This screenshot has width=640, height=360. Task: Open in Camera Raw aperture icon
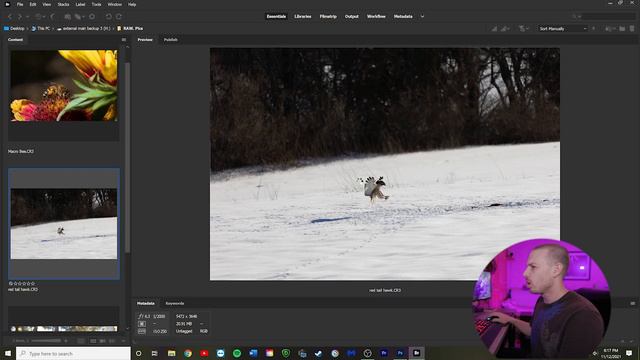tap(92, 17)
